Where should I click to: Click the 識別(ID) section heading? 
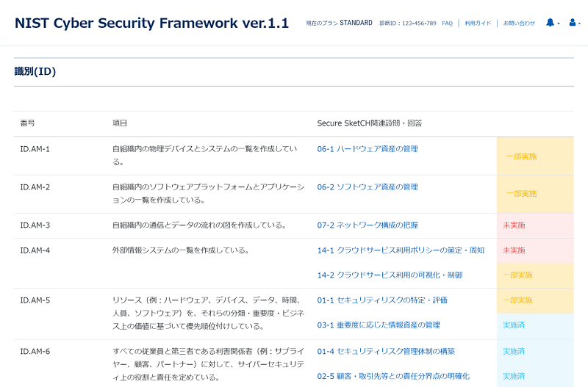[35, 71]
